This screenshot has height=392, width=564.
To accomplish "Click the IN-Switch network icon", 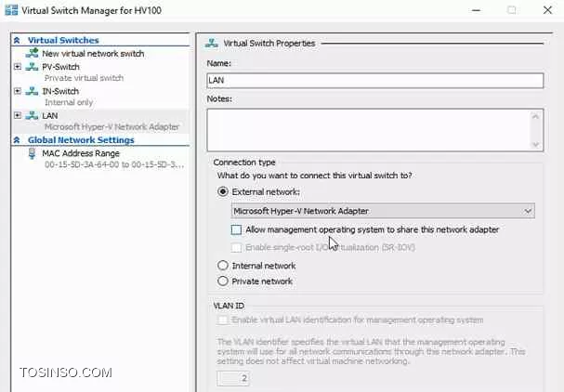I will (32, 91).
